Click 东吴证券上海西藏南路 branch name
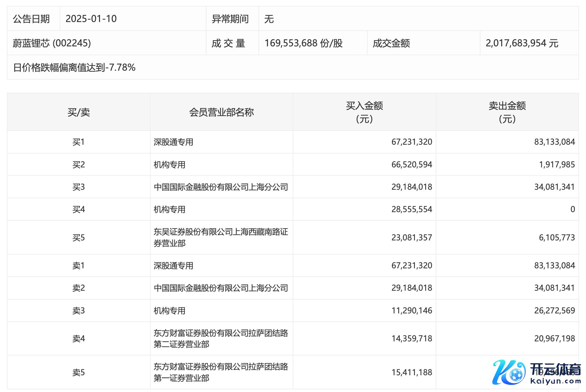Viewport: 586px width, 392px height. (x=221, y=237)
